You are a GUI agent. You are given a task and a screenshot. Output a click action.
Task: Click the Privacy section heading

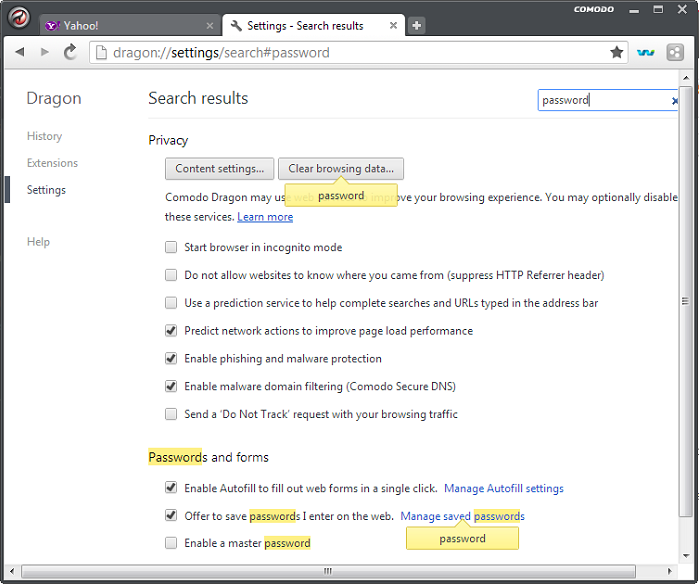click(x=168, y=140)
